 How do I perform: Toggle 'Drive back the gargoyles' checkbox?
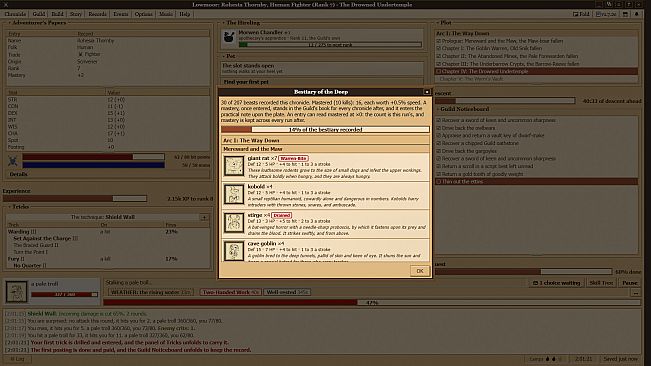point(438,151)
